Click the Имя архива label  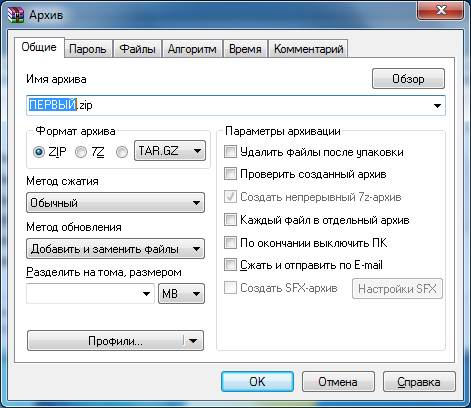56,79
